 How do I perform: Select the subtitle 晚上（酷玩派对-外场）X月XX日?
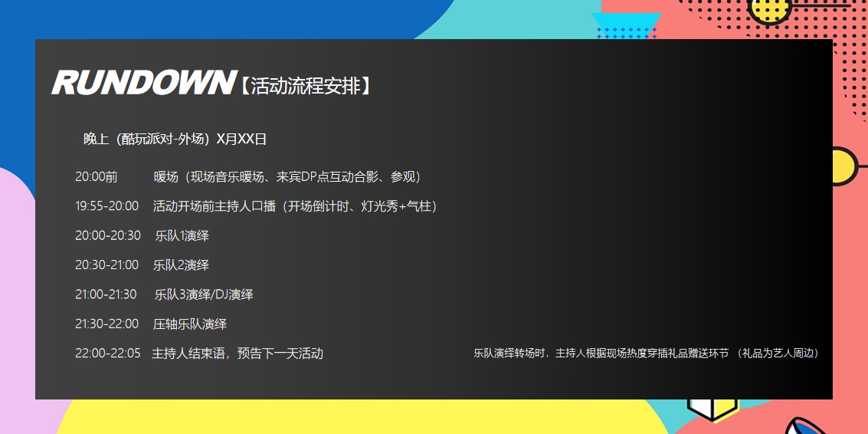click(175, 139)
